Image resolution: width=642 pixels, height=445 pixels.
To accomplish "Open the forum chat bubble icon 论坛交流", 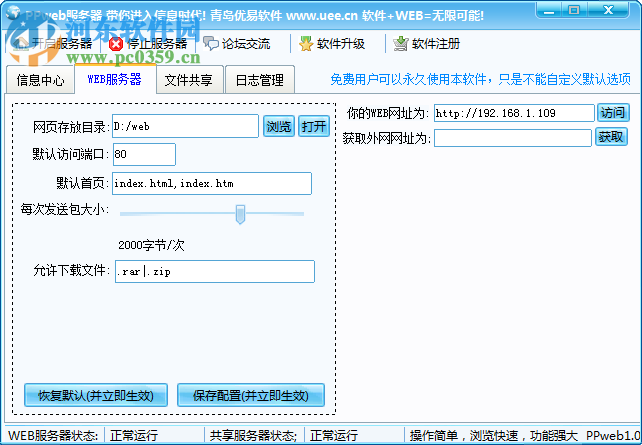I will 211,43.
